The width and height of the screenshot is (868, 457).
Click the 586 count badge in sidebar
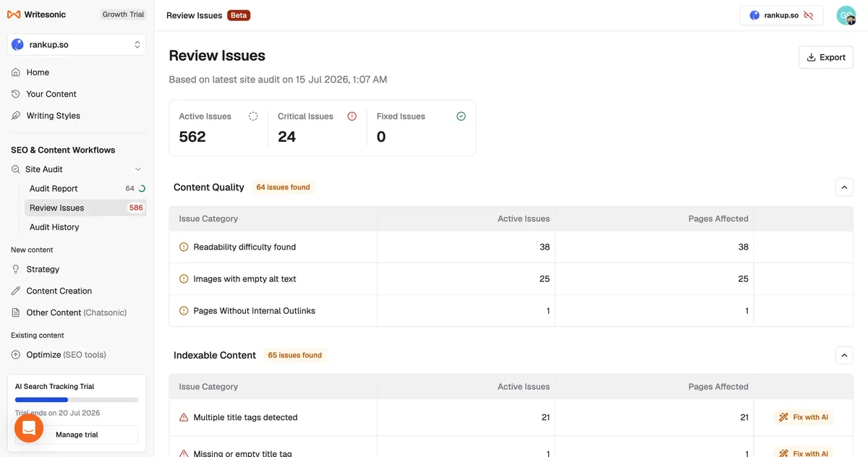[x=136, y=208]
